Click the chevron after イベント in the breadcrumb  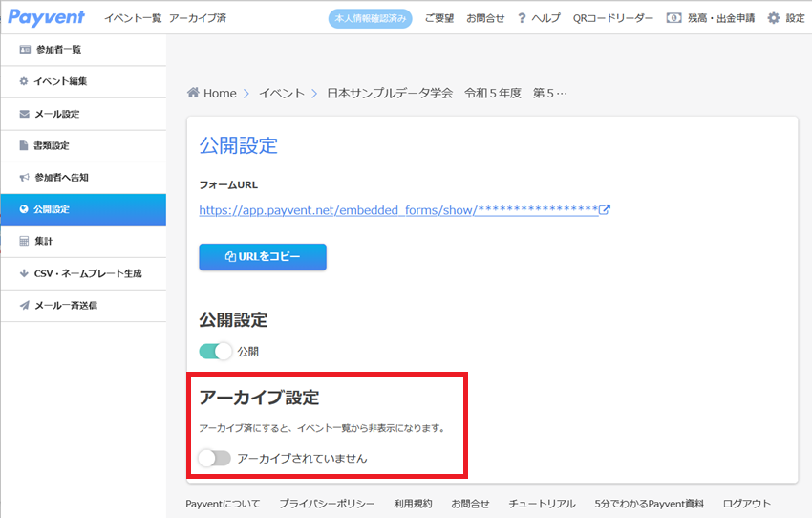click(314, 94)
